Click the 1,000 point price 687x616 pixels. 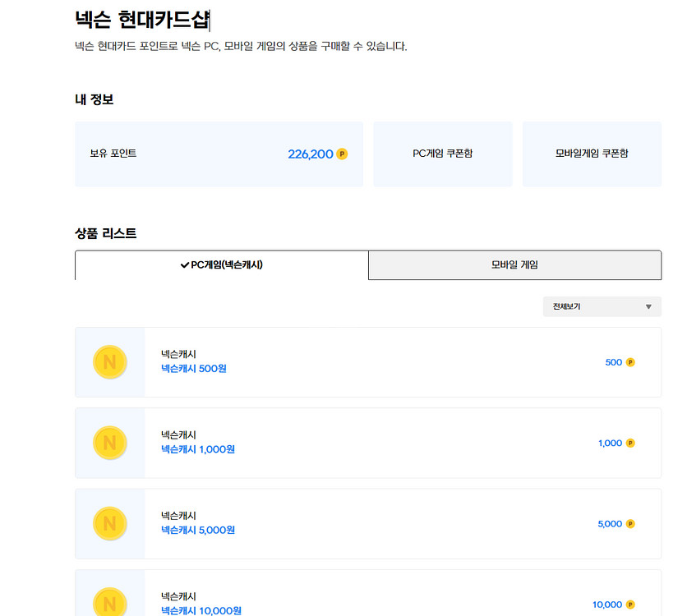coord(610,443)
